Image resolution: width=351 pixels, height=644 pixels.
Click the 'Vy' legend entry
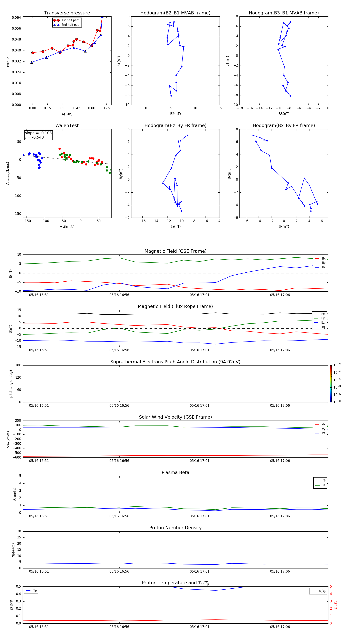point(320,429)
